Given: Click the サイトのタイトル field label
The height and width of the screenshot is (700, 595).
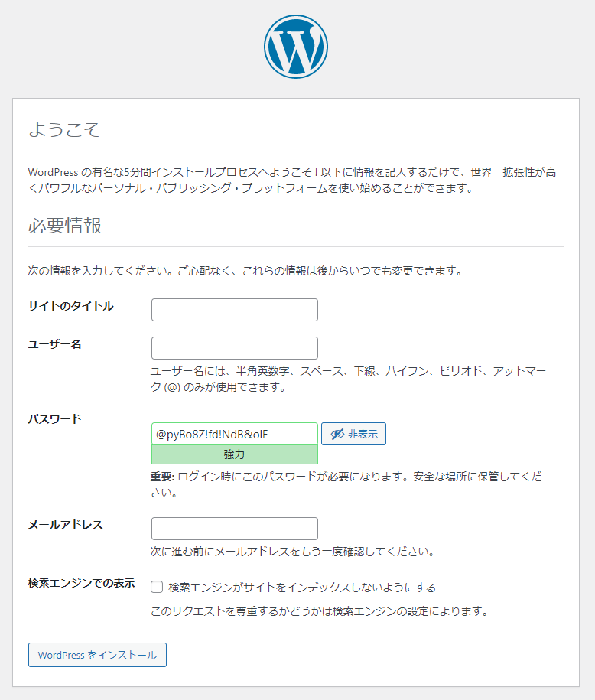Looking at the screenshot, I should click(70, 306).
